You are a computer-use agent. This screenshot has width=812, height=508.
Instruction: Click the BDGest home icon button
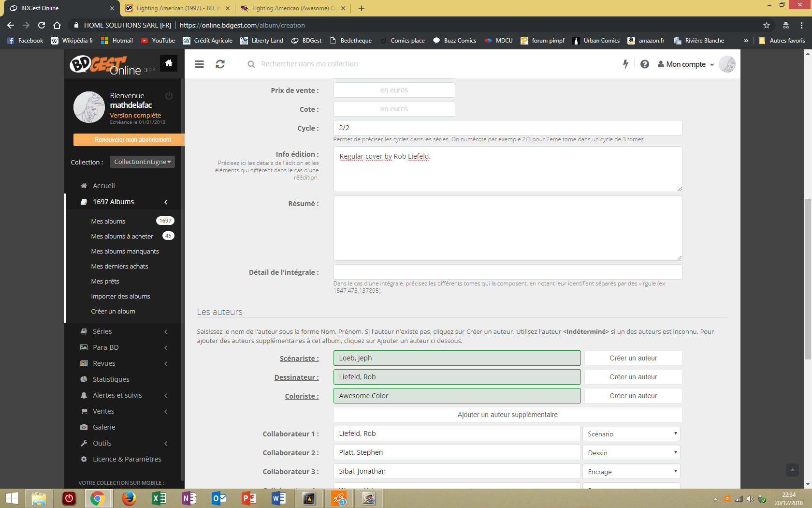(x=169, y=63)
